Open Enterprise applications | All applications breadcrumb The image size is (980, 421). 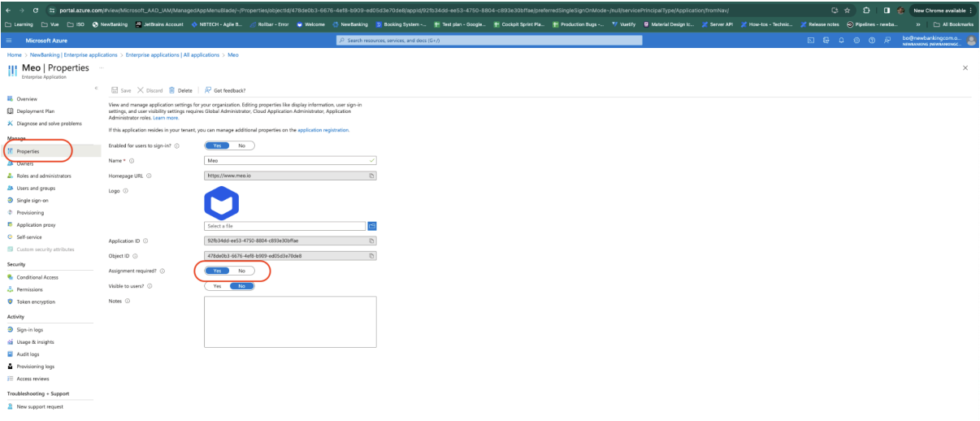point(172,54)
